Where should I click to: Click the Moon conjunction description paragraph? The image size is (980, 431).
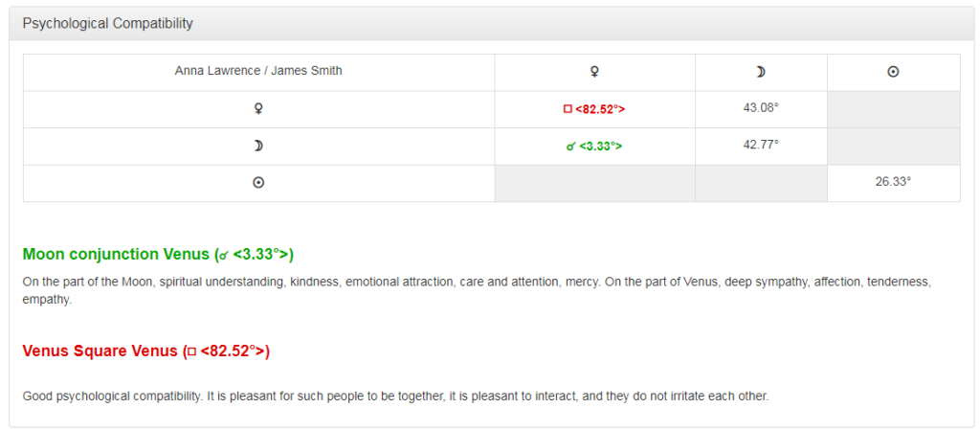[476, 290]
